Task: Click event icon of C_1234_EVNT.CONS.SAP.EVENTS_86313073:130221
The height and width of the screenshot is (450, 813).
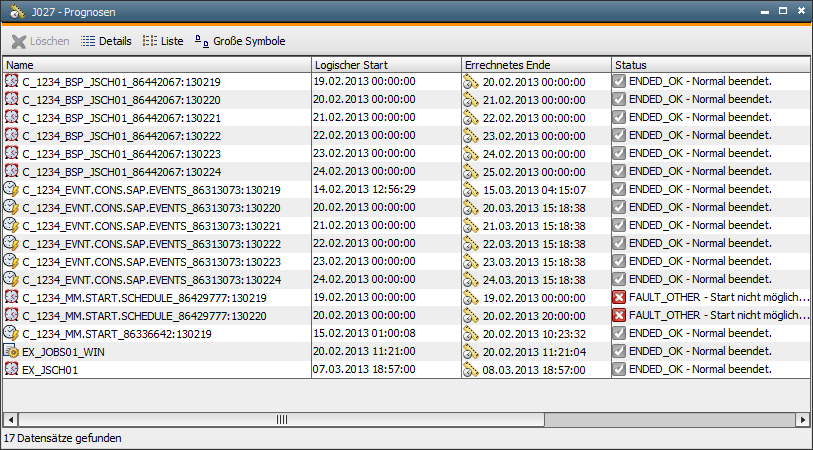Action: pyautogui.click(x=11, y=226)
